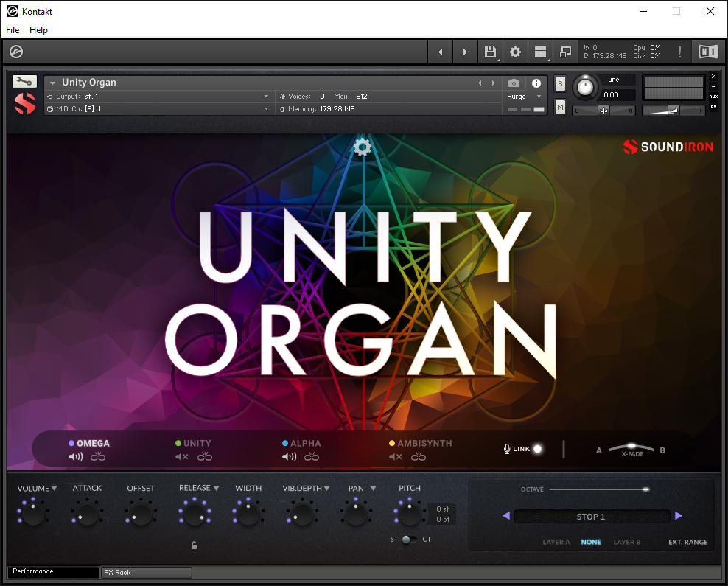Mute the instrument with M button
Viewport: 728px width, 586px height.
[561, 108]
